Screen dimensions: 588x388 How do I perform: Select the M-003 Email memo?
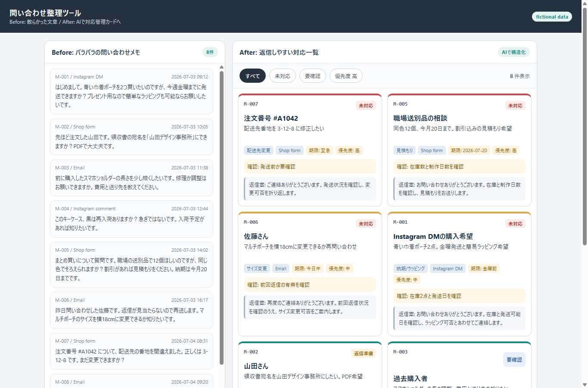[131, 178]
